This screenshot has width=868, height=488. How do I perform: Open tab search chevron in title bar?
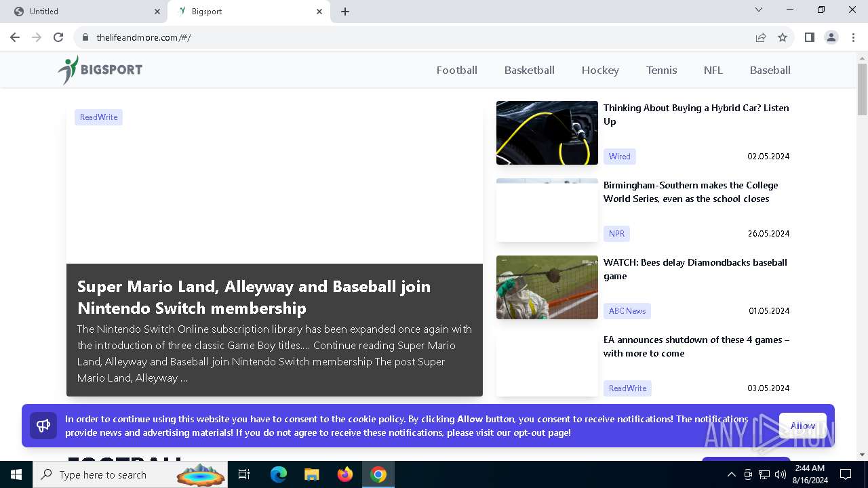759,10
